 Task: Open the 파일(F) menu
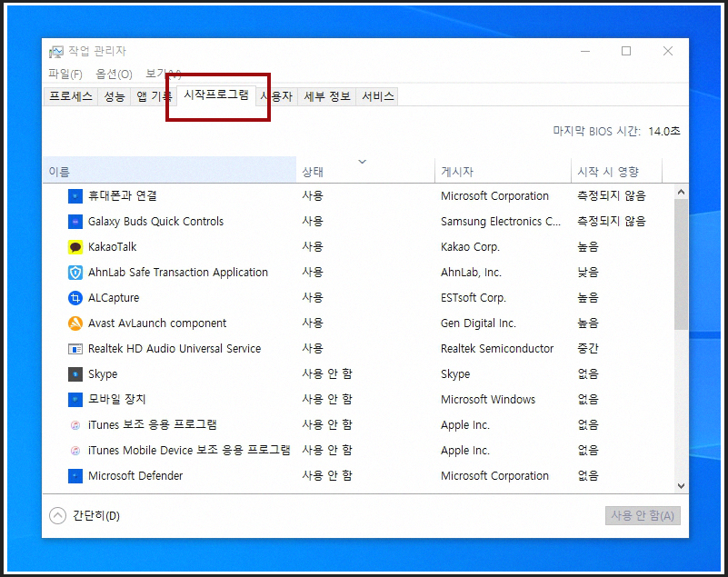pyautogui.click(x=65, y=74)
